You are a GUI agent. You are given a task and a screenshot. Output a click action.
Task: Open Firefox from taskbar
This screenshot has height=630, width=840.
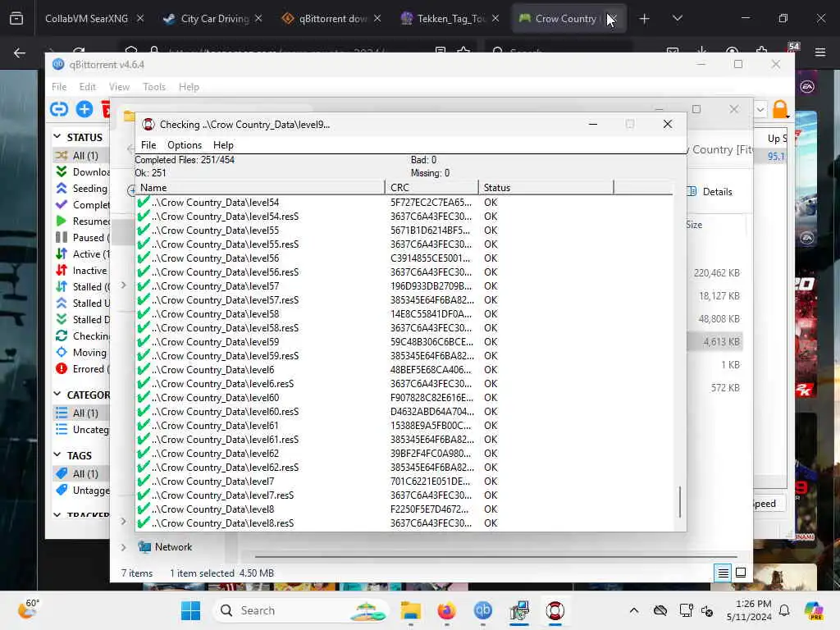pos(447,610)
